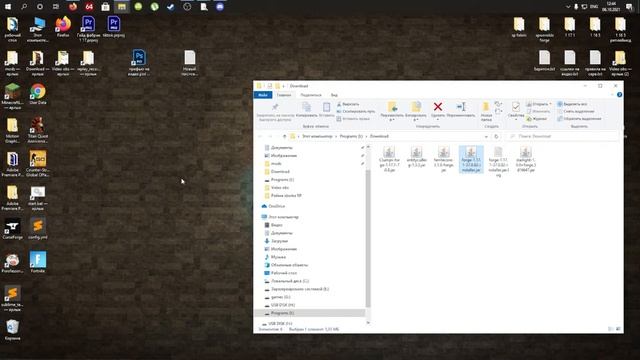
Task: Click Copy path (Скопировать путь) in ribbon
Action: [x=356, y=111]
